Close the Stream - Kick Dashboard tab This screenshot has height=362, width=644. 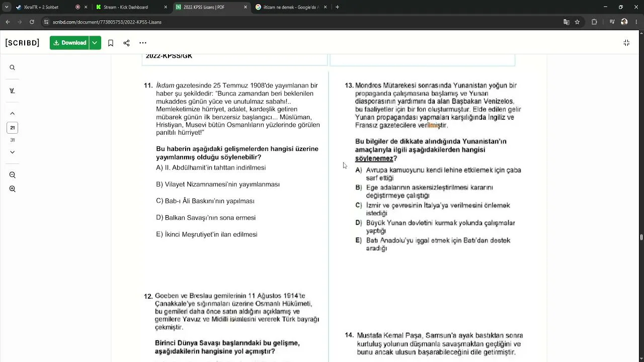166,7
